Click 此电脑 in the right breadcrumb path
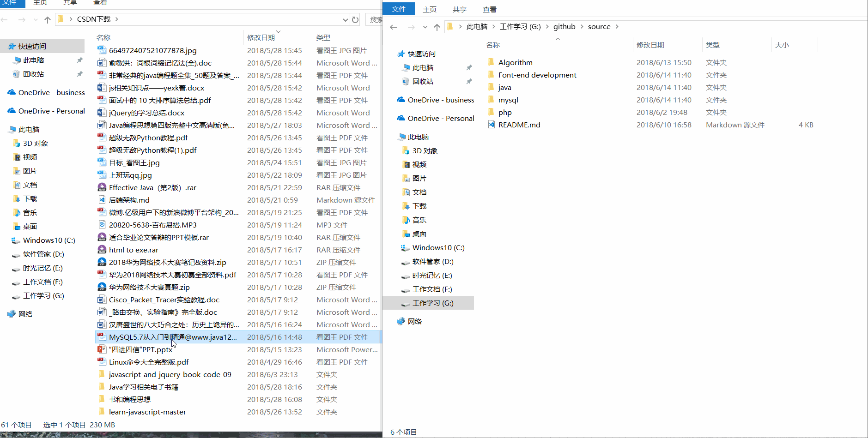The width and height of the screenshot is (868, 438). tap(477, 27)
